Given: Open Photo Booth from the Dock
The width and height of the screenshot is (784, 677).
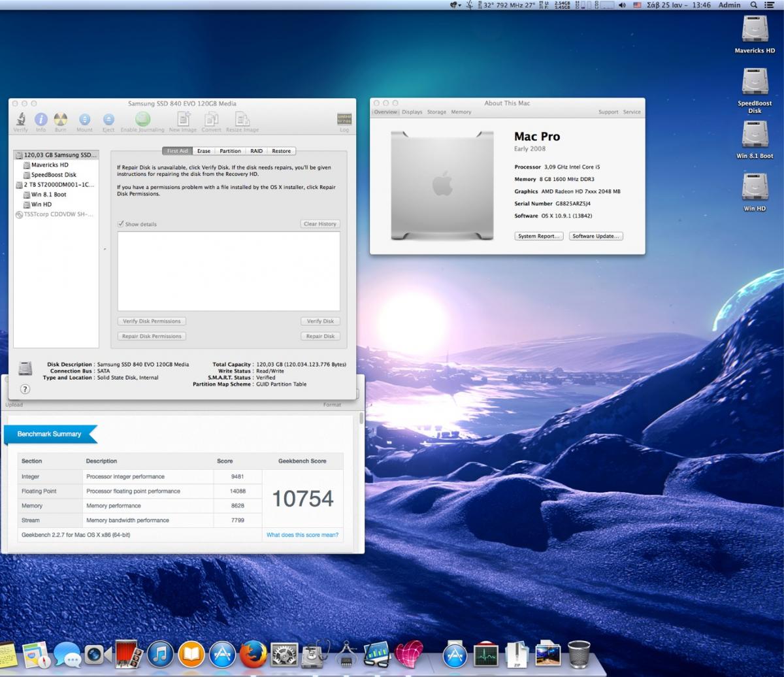Looking at the screenshot, I should click(129, 654).
